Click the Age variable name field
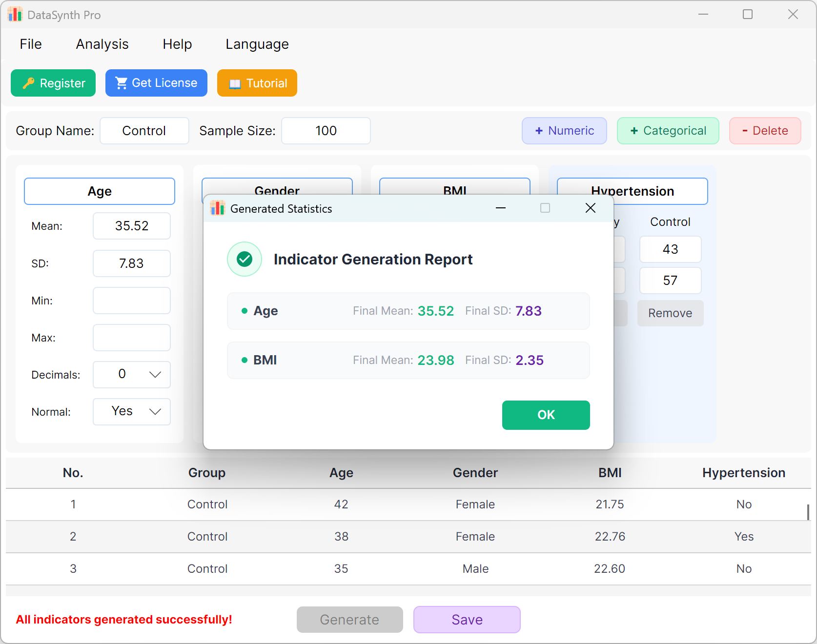 pyautogui.click(x=100, y=191)
